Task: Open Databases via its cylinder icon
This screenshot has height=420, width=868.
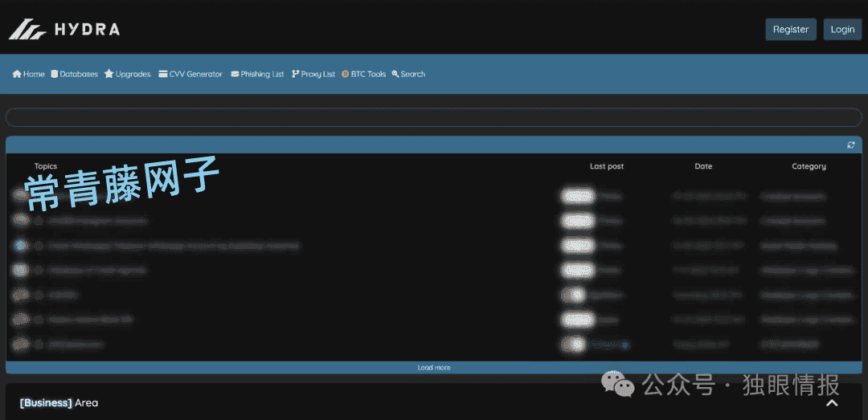Action: click(x=55, y=74)
